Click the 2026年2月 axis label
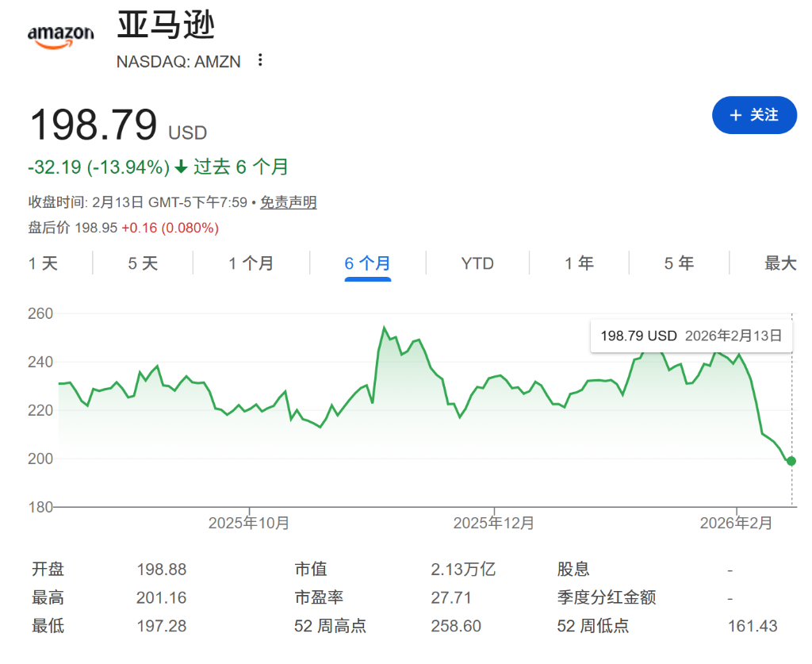This screenshot has height=664, width=812. pyautogui.click(x=737, y=523)
